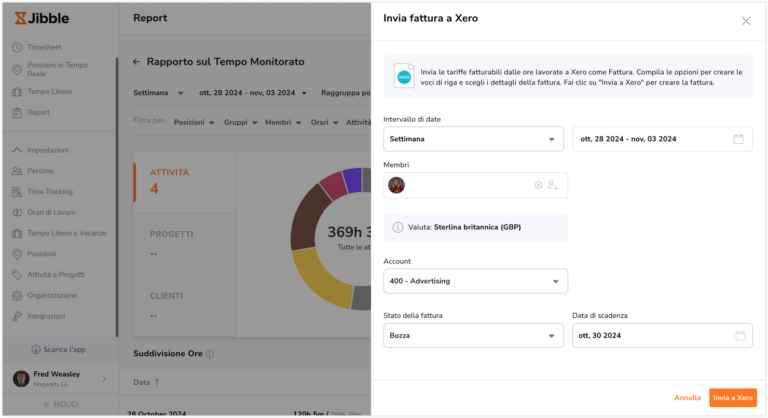Click Tempo Libero e Vacanze icon

[x=17, y=233]
